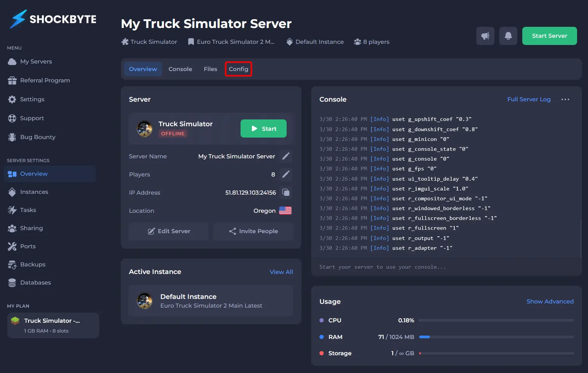Screen dimensions: 588x373
Task: Open Bug Bounty bug icon
Action: coord(12,137)
